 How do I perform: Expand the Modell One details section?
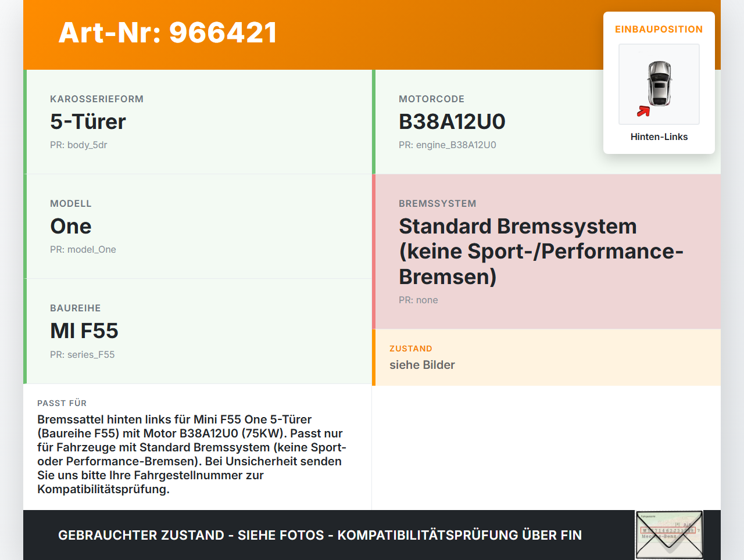tap(198, 226)
